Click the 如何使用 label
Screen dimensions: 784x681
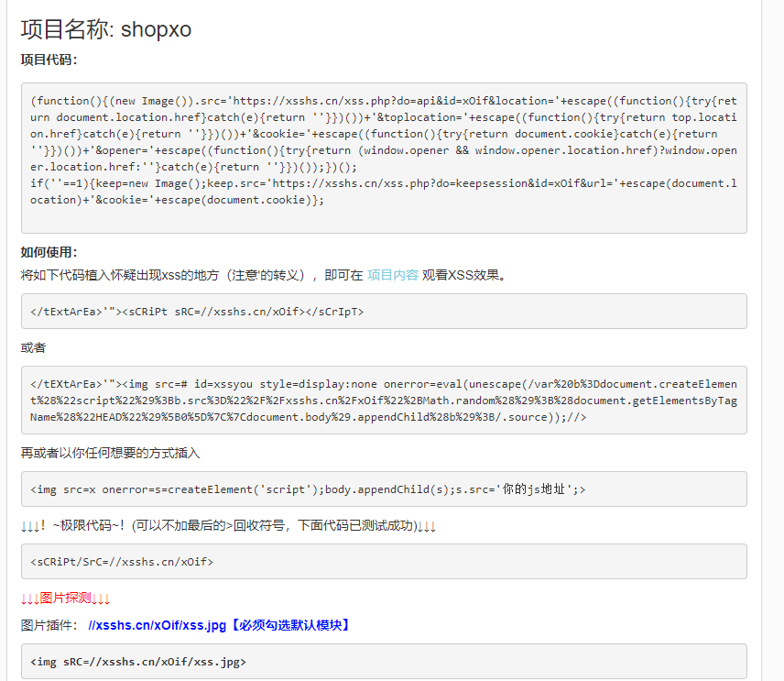click(x=49, y=252)
